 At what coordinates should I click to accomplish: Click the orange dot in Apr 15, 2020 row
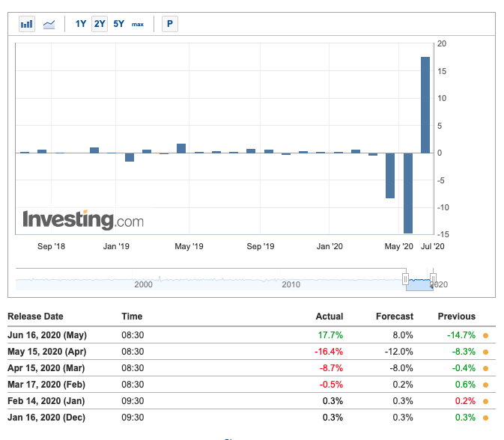tap(485, 368)
